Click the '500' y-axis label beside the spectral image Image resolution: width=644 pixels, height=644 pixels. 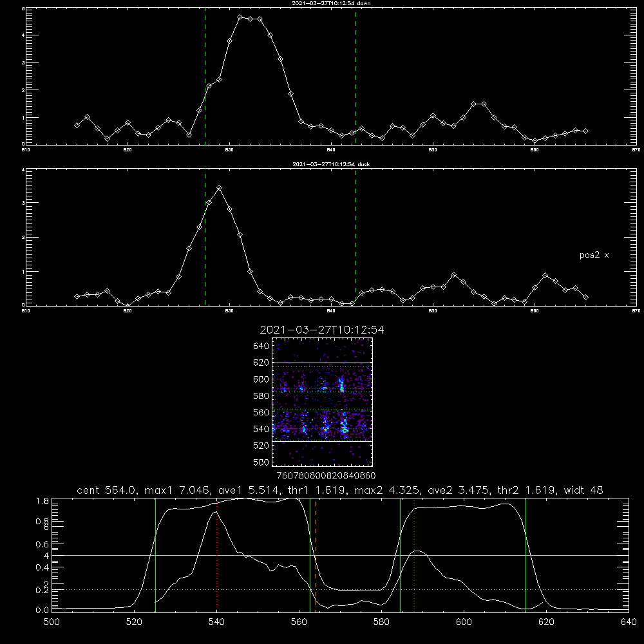pyautogui.click(x=261, y=462)
